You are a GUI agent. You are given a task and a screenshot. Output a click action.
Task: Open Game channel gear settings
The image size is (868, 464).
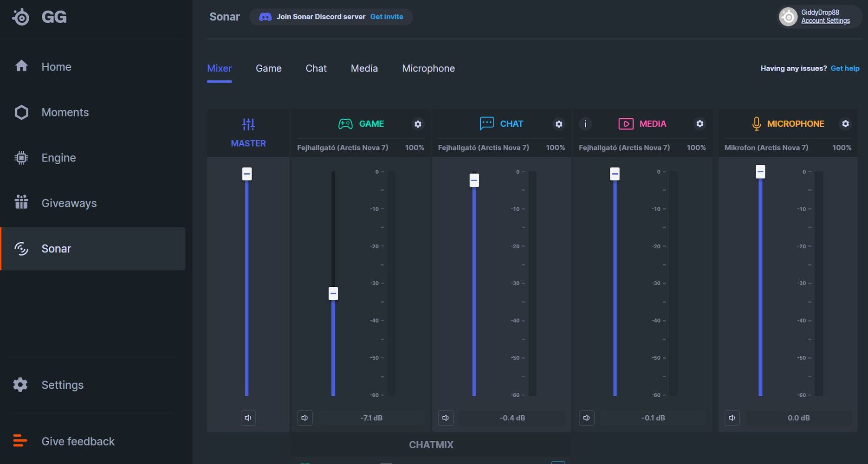coord(418,124)
